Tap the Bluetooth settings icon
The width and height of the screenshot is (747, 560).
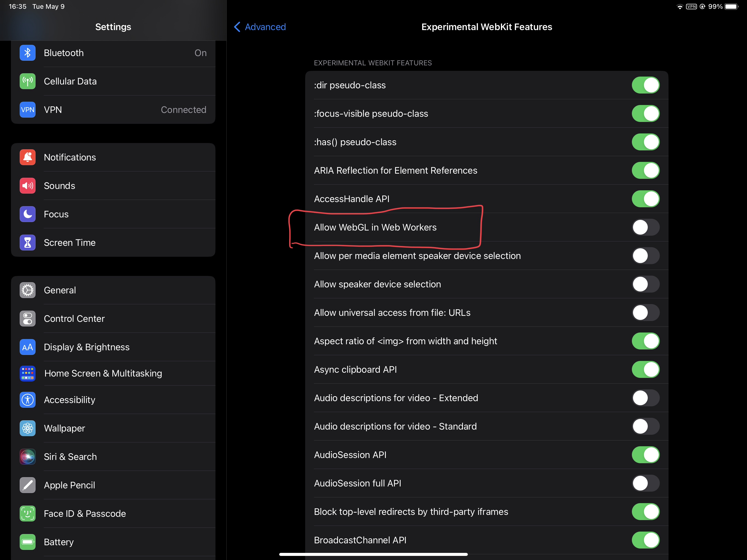27,53
